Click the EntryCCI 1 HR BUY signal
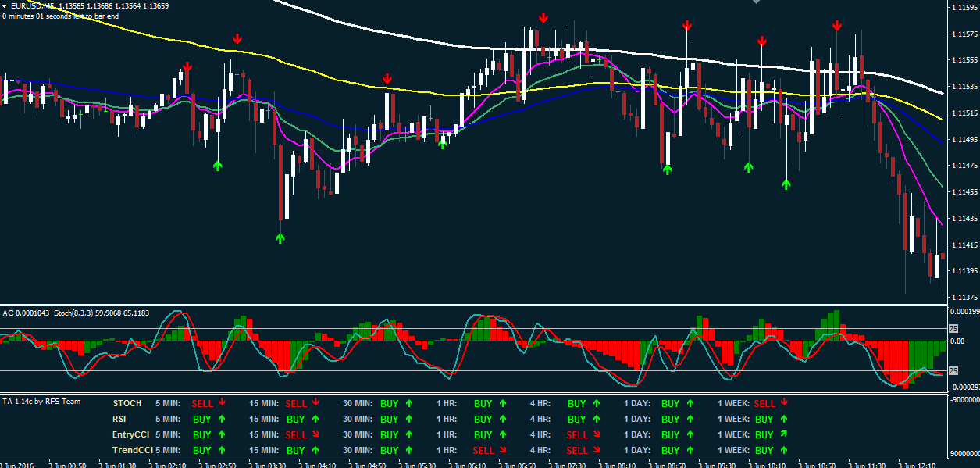Screen dimensions: 980x468 point(483,435)
